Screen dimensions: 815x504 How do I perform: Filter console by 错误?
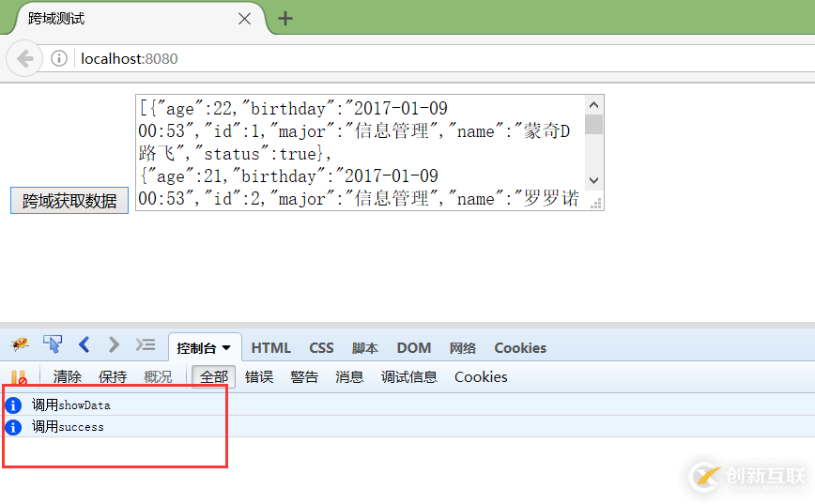pos(259,376)
